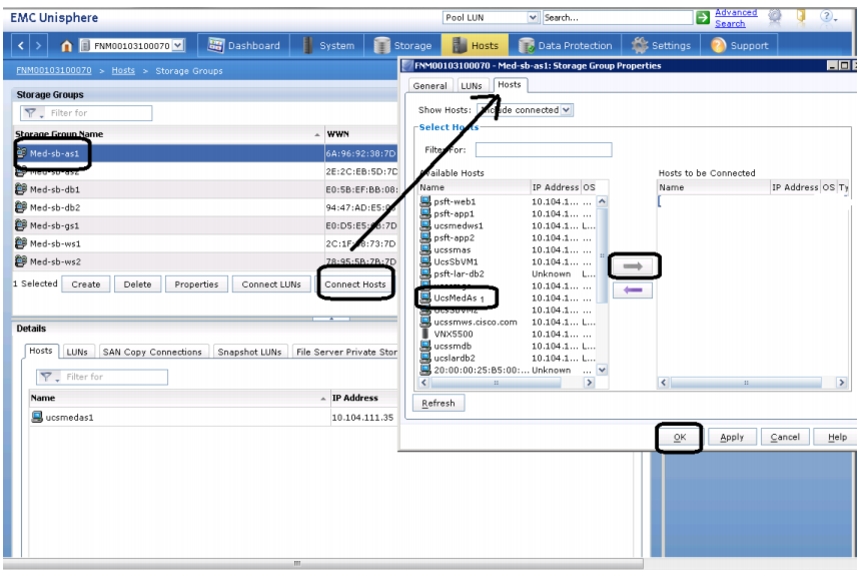Click the Create button
The image size is (858, 578).
(x=86, y=285)
